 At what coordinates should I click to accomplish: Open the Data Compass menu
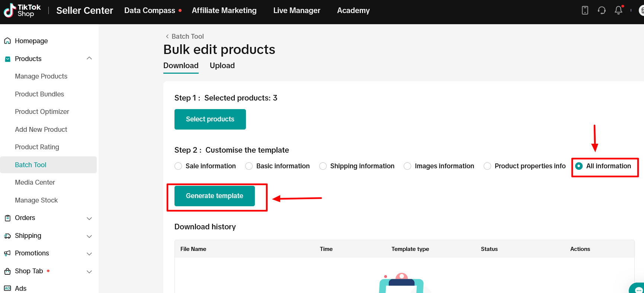pos(150,10)
